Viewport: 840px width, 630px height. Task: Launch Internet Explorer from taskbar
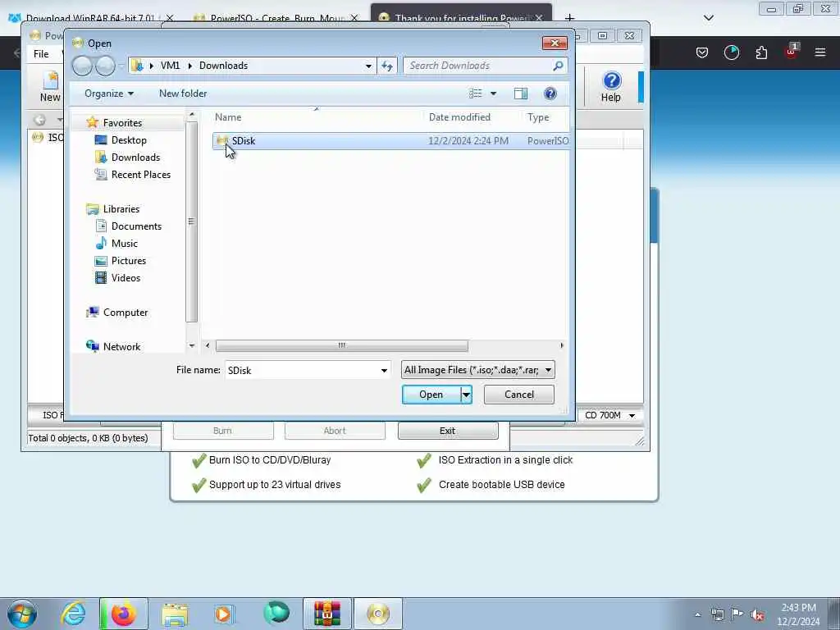click(73, 614)
